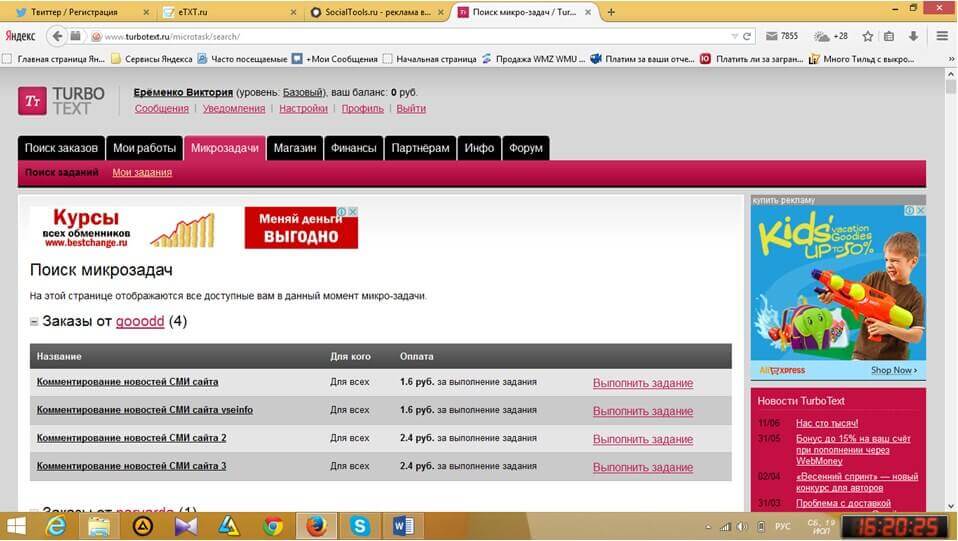Click Выполнить задание for СМИ сайта 3
The width and height of the screenshot is (958, 541).
coord(643,468)
